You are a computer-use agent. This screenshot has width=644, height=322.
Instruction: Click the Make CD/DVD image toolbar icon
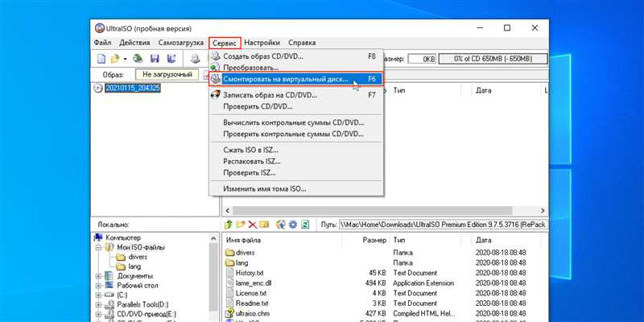(x=195, y=59)
